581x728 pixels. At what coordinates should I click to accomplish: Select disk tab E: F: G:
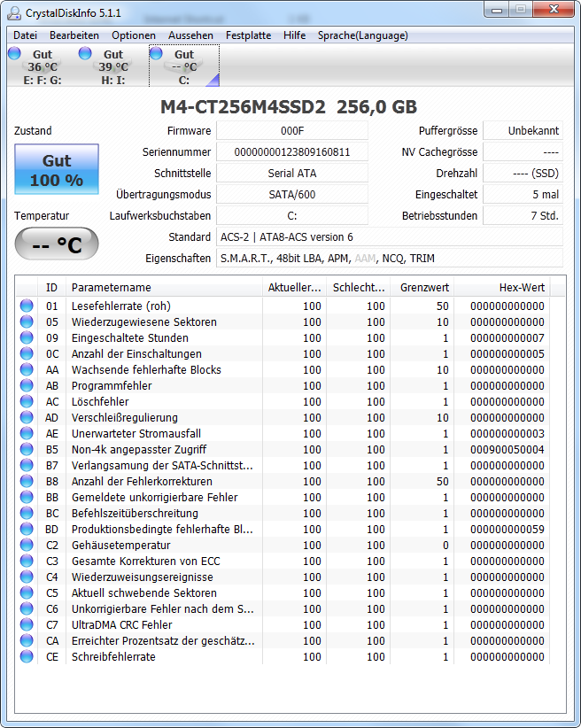tap(43, 66)
